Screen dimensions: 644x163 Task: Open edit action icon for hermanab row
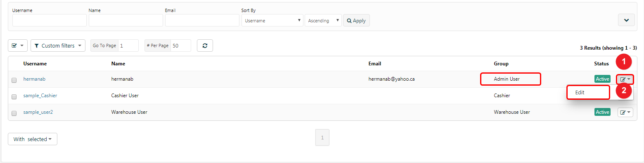click(625, 79)
